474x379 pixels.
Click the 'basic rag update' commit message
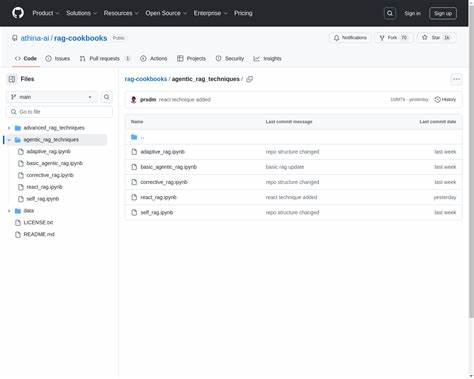click(285, 167)
